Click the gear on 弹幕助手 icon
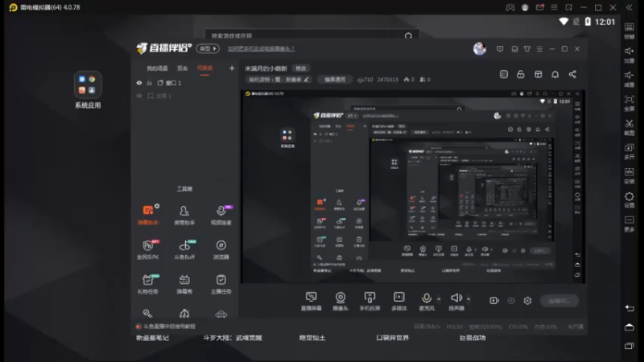The width and height of the screenshot is (644, 362). 157,206
